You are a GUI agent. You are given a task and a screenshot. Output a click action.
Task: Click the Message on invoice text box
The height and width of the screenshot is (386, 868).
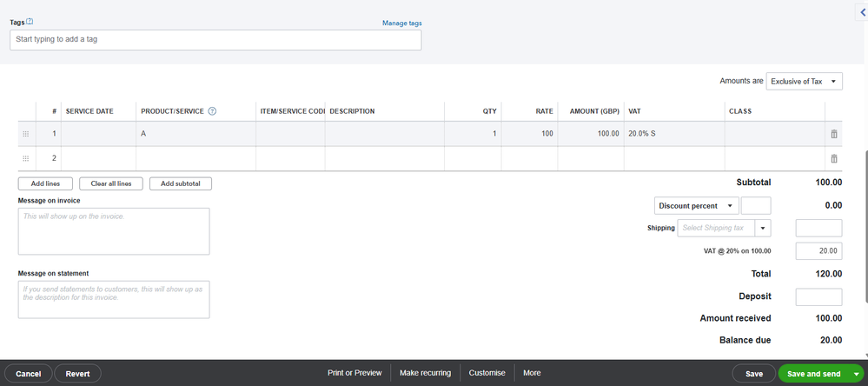click(114, 231)
